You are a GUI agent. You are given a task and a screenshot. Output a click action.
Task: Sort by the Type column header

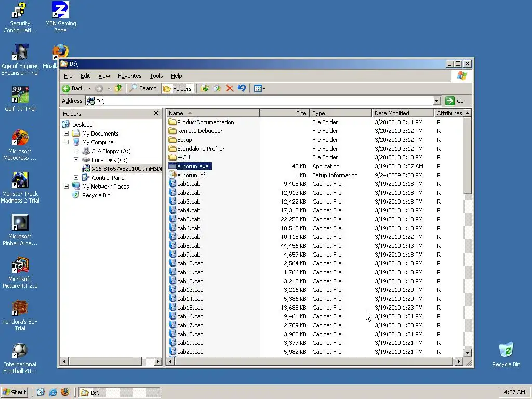click(x=340, y=113)
